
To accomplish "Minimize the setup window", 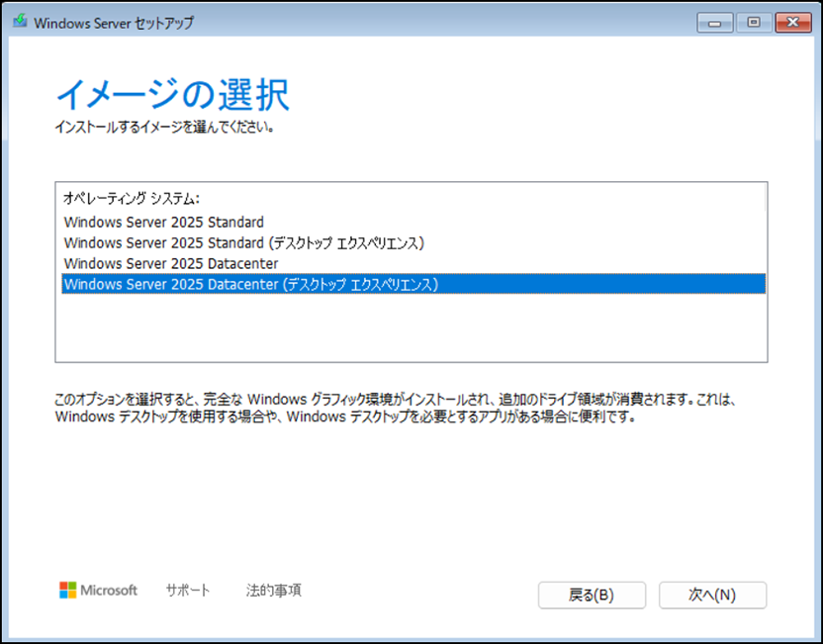I will tap(714, 23).
